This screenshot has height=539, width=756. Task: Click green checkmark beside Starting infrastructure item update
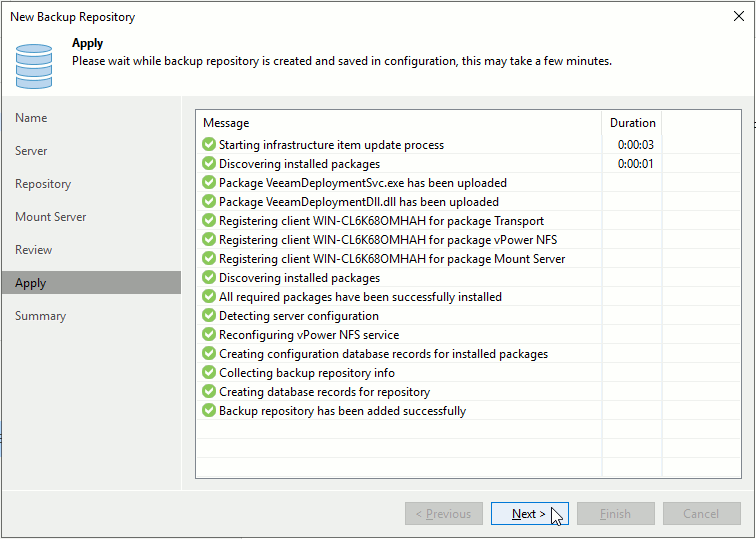point(209,145)
